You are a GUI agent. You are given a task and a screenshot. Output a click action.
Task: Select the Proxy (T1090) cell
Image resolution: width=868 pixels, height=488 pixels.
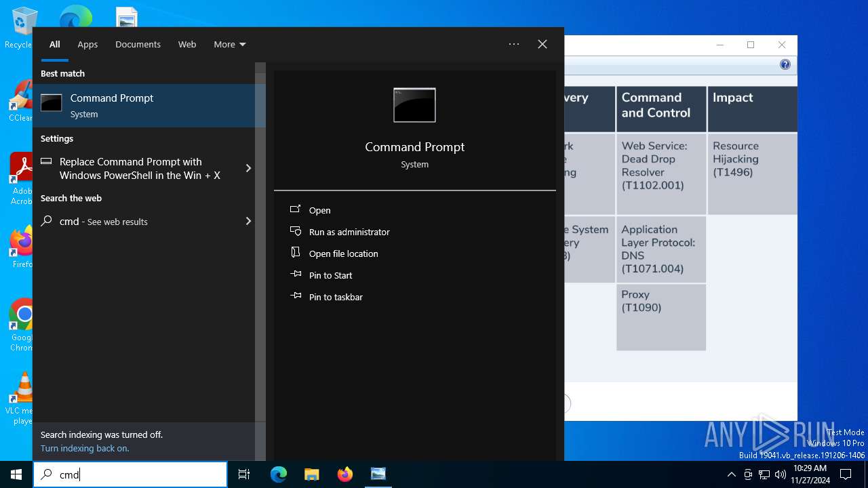(661, 317)
